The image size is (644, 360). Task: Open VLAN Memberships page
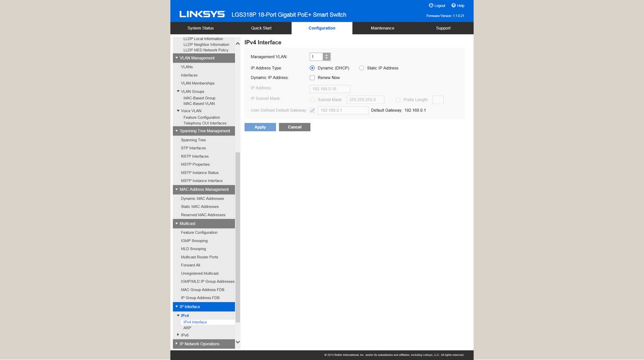198,83
